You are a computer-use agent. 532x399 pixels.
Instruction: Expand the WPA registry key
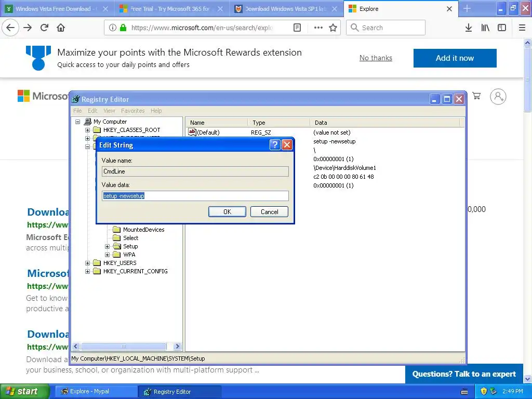(x=107, y=255)
